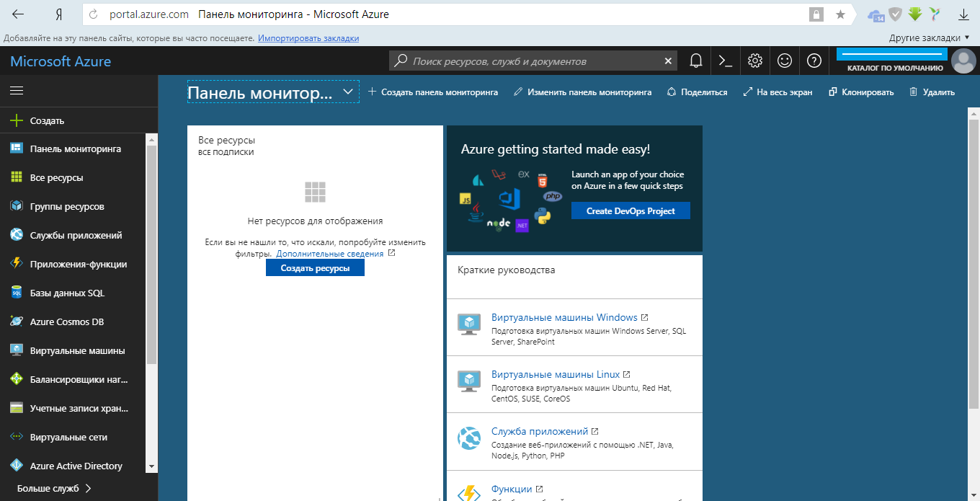Click the КАТАЛОГ ПО УМОЛЧАНИЮ label
This screenshot has height=501, width=980.
coord(895,68)
